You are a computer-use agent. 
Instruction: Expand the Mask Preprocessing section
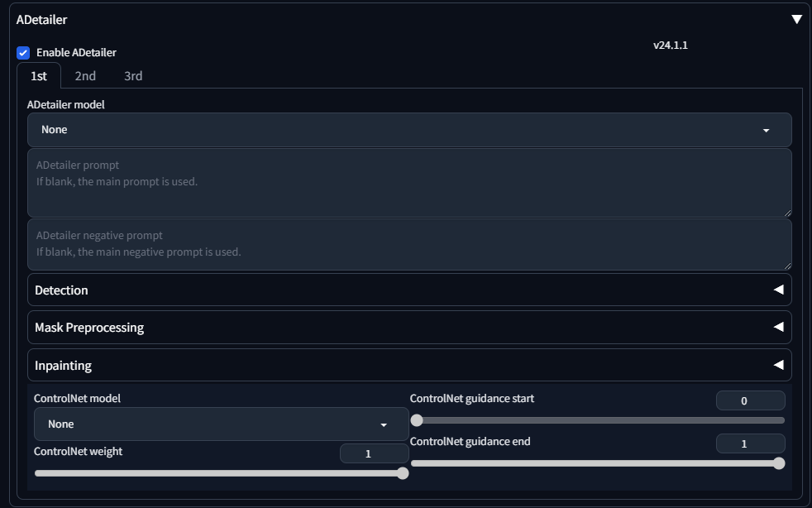pos(409,327)
